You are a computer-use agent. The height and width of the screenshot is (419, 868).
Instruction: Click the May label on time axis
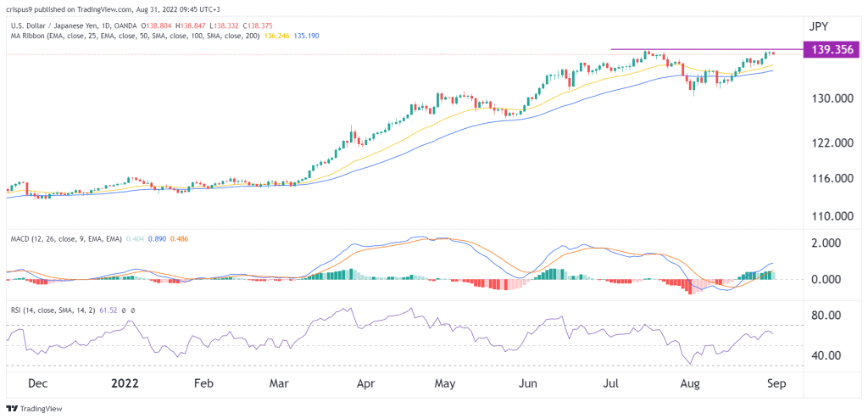click(444, 383)
